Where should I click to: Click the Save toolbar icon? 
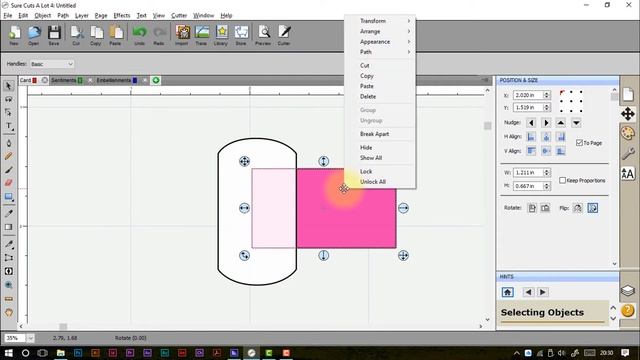point(54,35)
